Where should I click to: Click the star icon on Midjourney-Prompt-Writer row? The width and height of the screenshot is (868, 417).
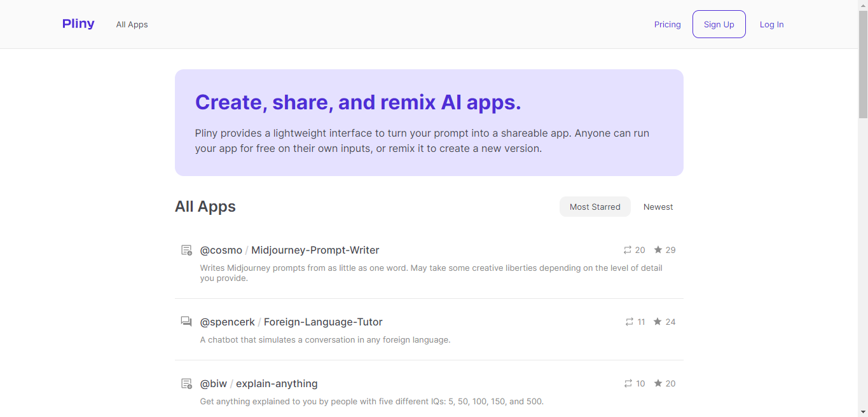[658, 250]
